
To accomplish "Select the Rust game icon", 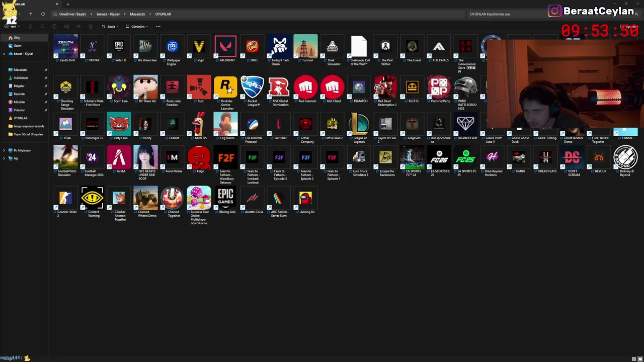I will click(199, 89).
